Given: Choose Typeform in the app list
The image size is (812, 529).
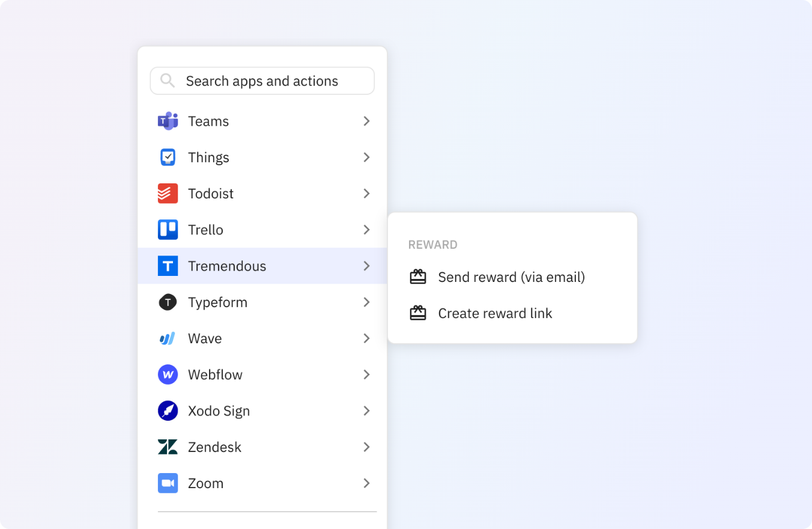Looking at the screenshot, I should tap(262, 302).
